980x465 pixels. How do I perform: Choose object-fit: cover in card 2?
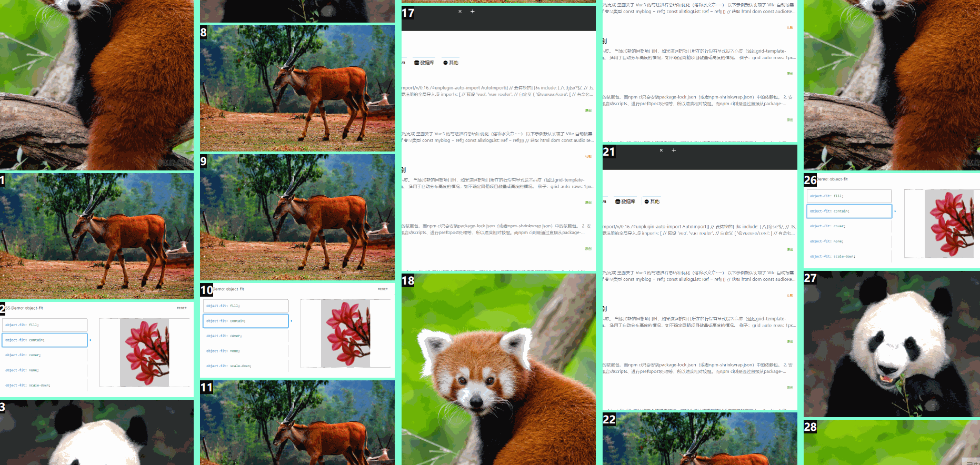pyautogui.click(x=45, y=355)
